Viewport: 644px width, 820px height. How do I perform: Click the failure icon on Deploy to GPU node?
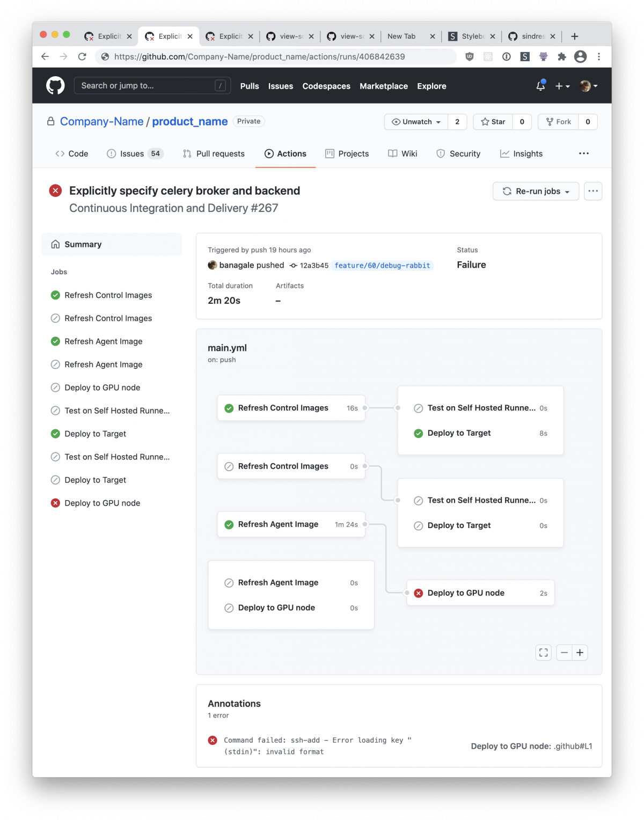pos(418,592)
